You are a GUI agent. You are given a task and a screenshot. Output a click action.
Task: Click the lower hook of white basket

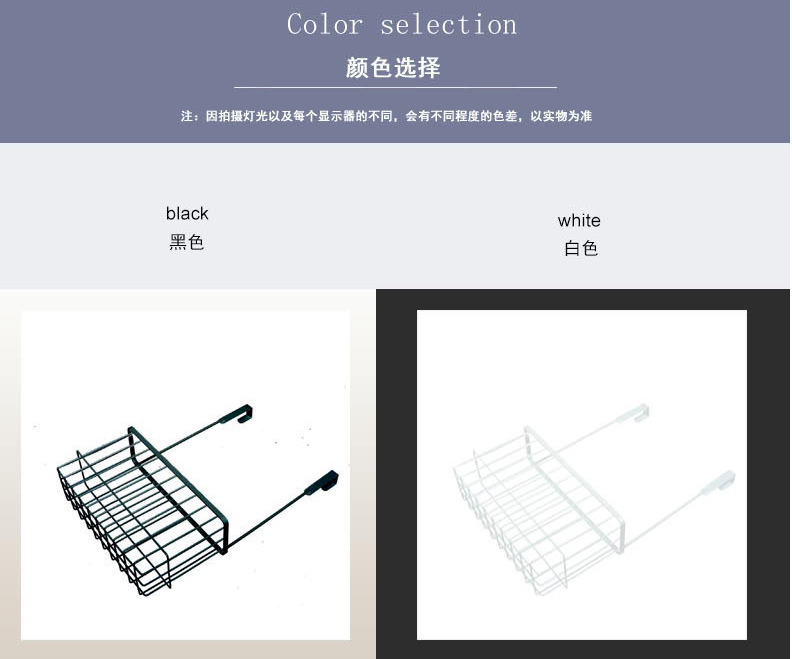click(x=719, y=482)
